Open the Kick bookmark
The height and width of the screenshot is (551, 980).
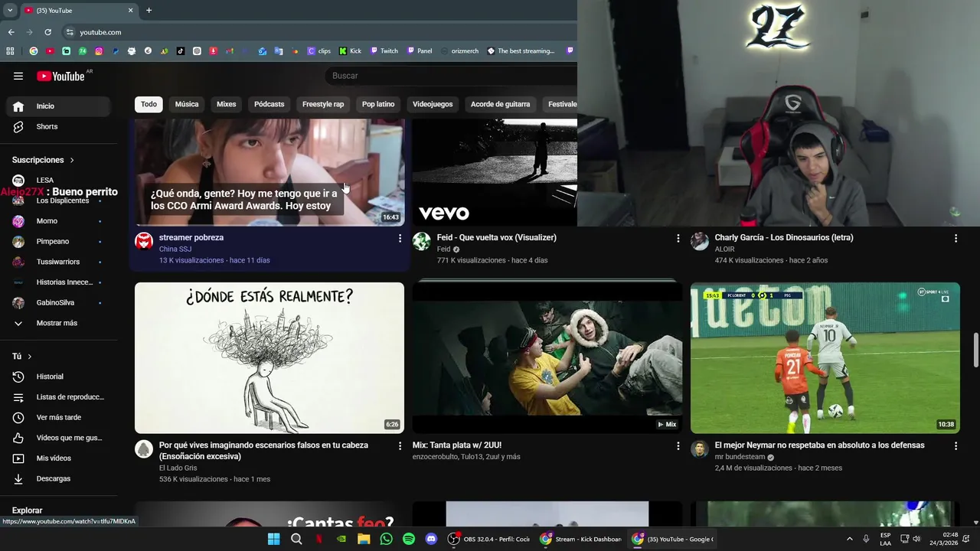[x=350, y=51]
